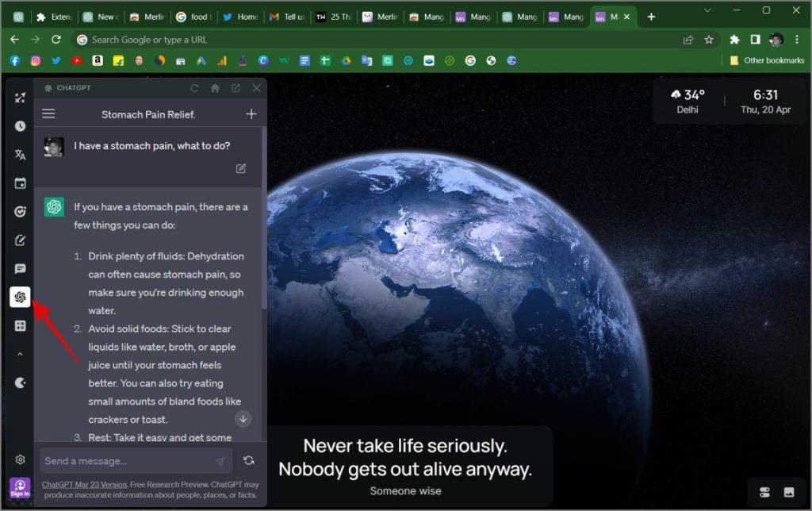Open a new browser tab
This screenshot has width=812, height=511.
click(651, 17)
